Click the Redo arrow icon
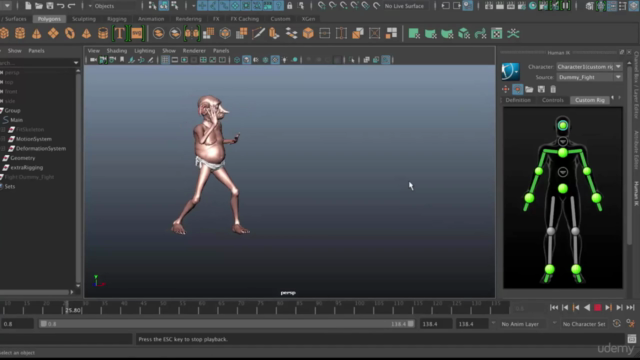This screenshot has height=360, width=640. [x=72, y=6]
